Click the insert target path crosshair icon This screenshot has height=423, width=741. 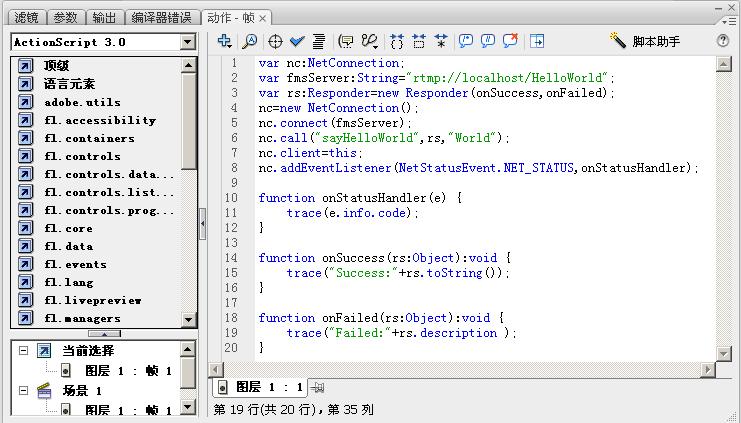point(276,41)
